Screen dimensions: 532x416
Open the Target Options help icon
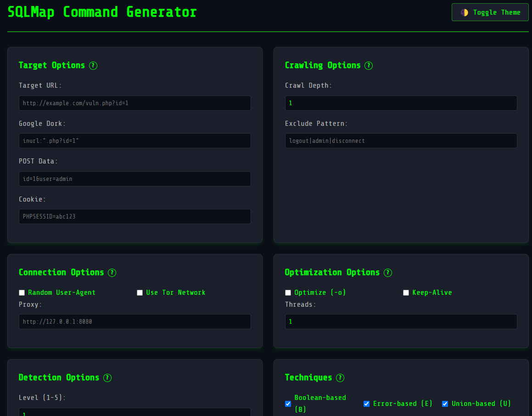click(93, 66)
